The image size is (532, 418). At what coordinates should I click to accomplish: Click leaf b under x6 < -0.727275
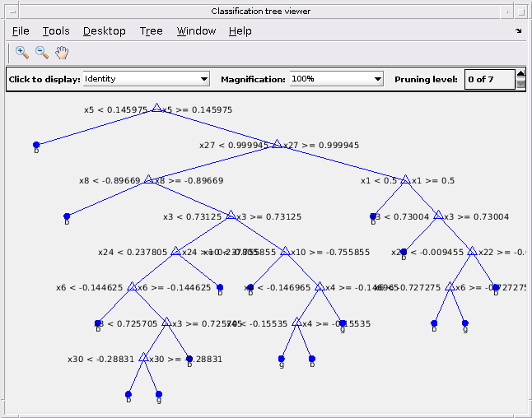coord(434,323)
